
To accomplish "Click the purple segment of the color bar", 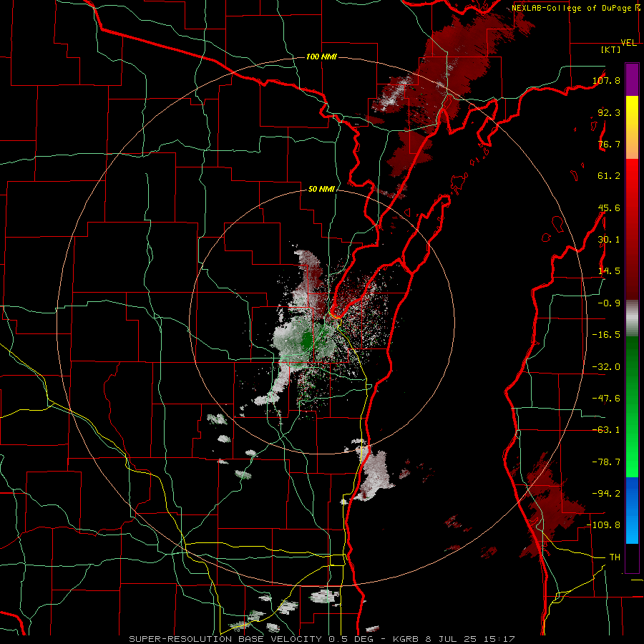I will (632, 79).
